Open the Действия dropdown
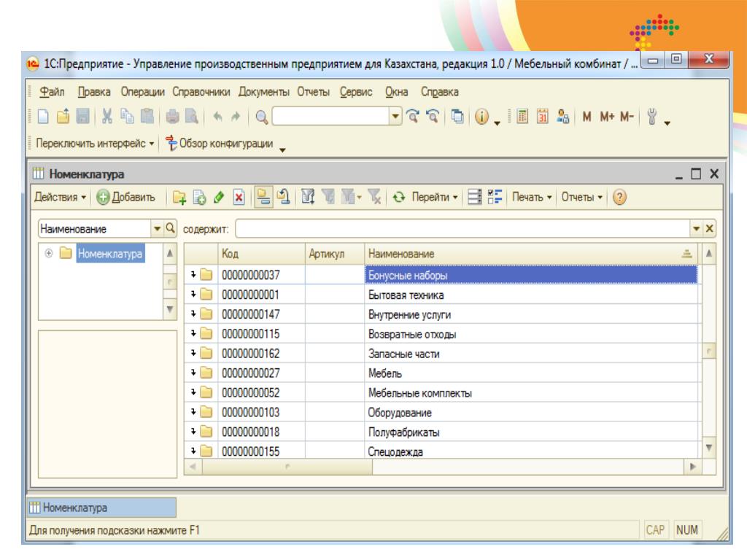This screenshot has width=747, height=560. point(60,197)
